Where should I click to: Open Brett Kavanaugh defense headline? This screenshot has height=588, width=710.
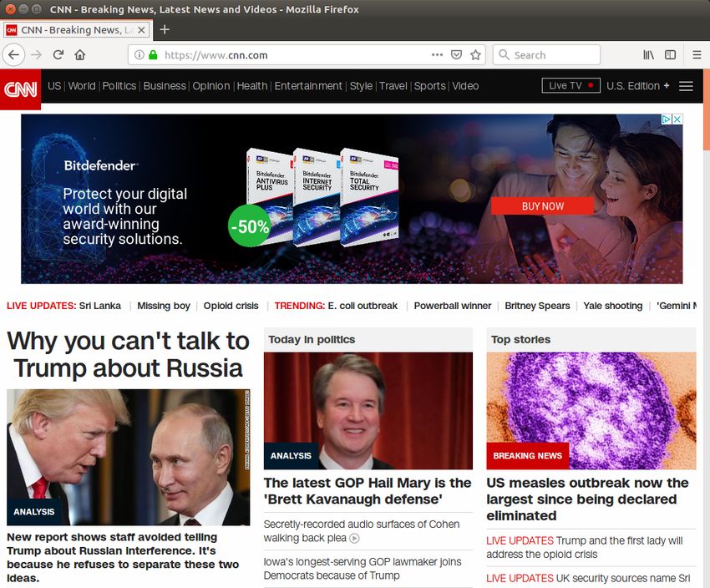(x=368, y=491)
